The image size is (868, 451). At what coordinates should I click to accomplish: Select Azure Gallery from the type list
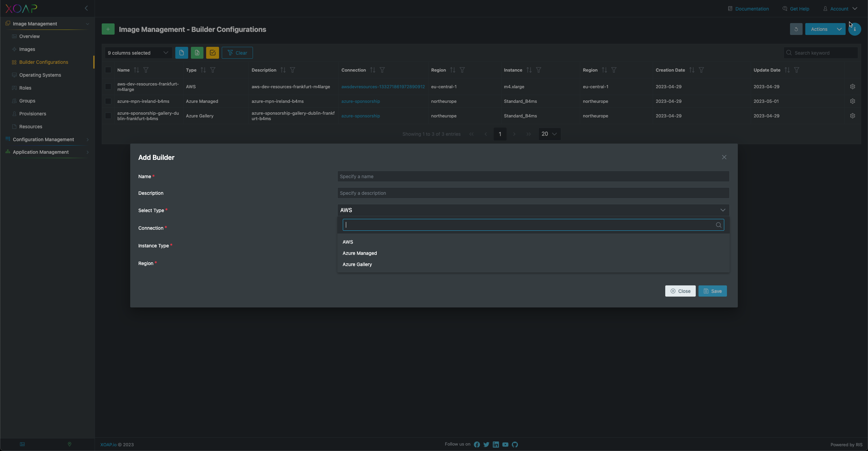pyautogui.click(x=533, y=264)
